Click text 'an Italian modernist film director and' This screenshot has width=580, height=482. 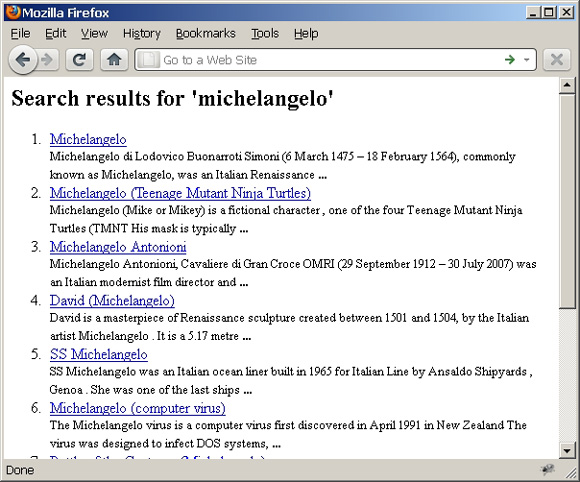(143, 282)
